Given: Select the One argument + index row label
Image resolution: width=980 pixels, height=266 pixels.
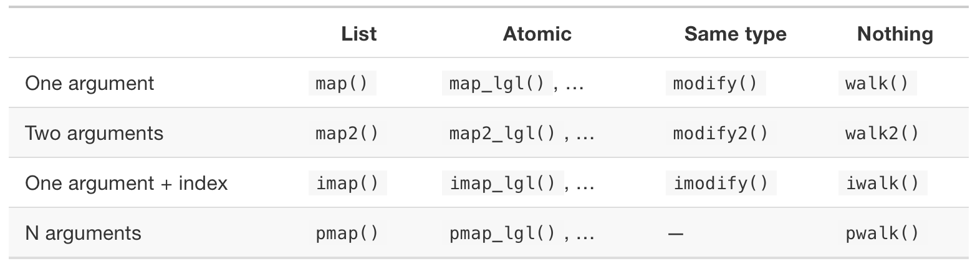Looking at the screenshot, I should tap(126, 183).
